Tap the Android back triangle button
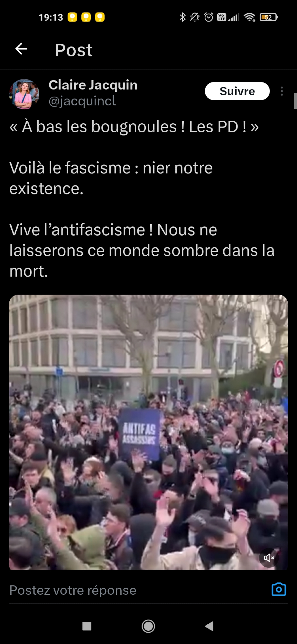 coord(209,626)
